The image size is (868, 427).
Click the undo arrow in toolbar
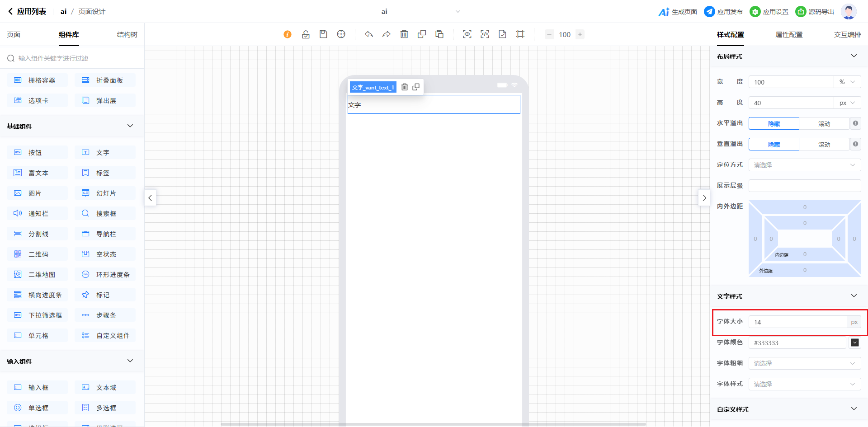pos(369,34)
